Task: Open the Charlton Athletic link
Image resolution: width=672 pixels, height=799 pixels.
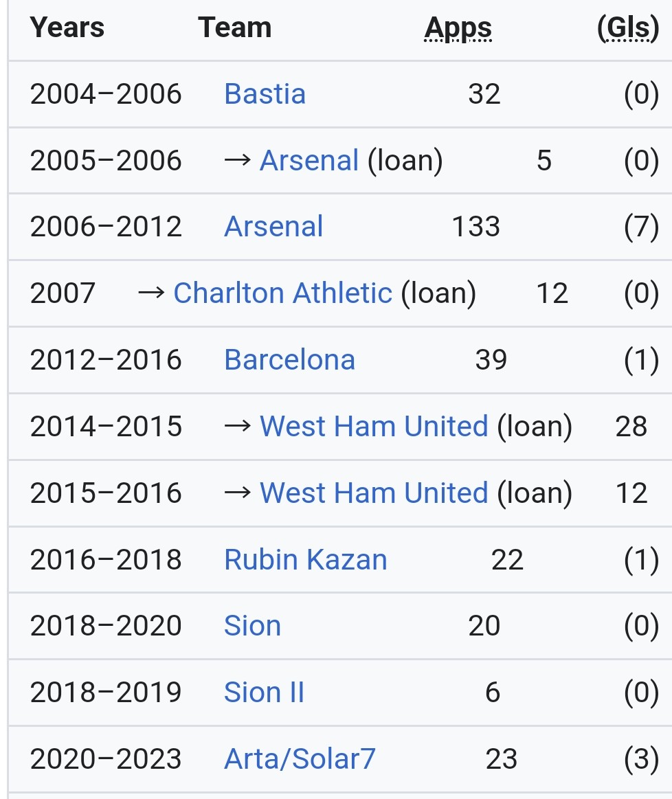Action: click(283, 293)
